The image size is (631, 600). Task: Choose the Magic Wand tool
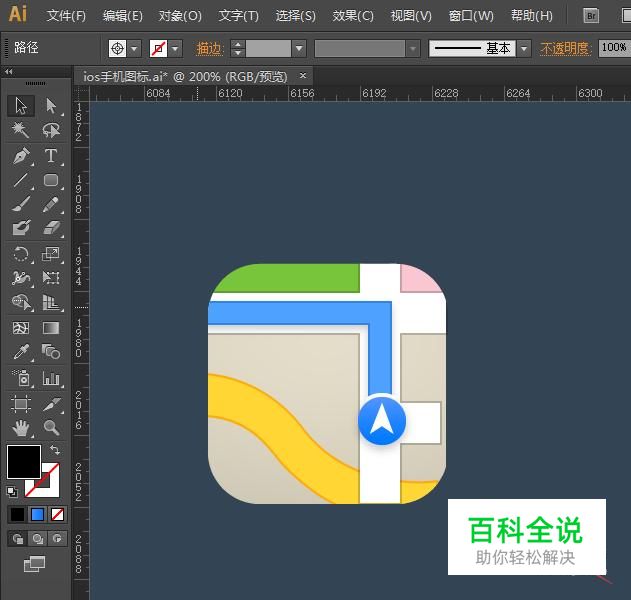pos(20,131)
